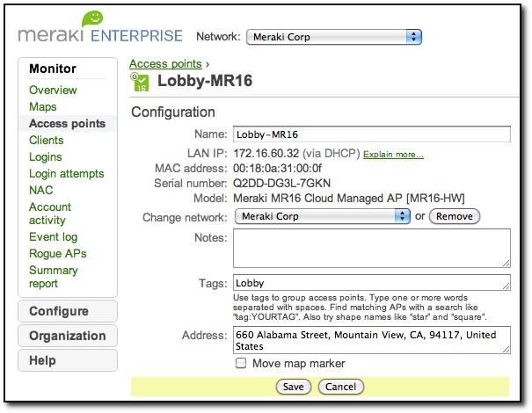Click the Explain more... link

pos(393,155)
